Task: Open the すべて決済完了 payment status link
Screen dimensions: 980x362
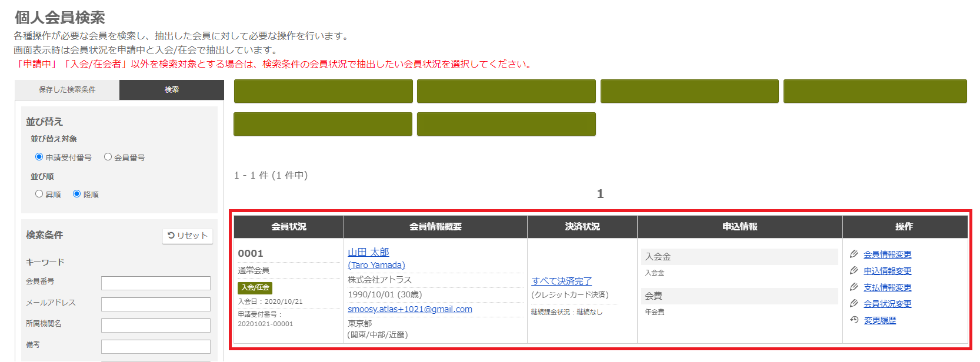Action: [562, 281]
